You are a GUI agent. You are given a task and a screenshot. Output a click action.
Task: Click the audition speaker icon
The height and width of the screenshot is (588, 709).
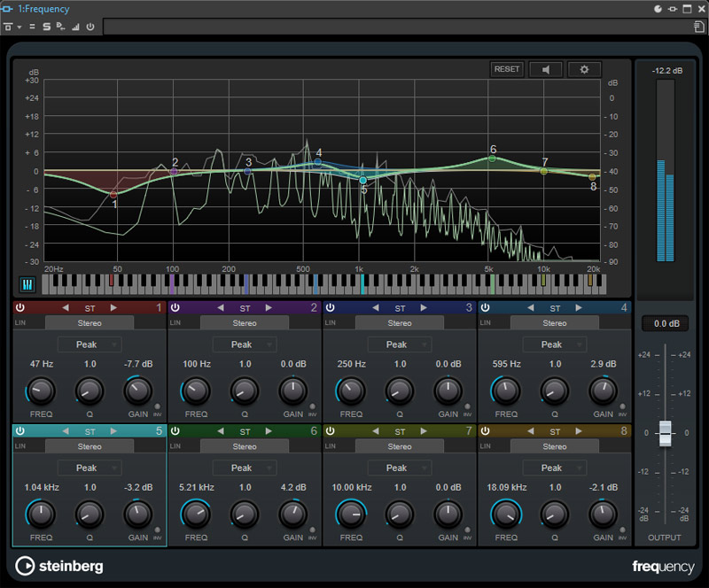(x=545, y=69)
